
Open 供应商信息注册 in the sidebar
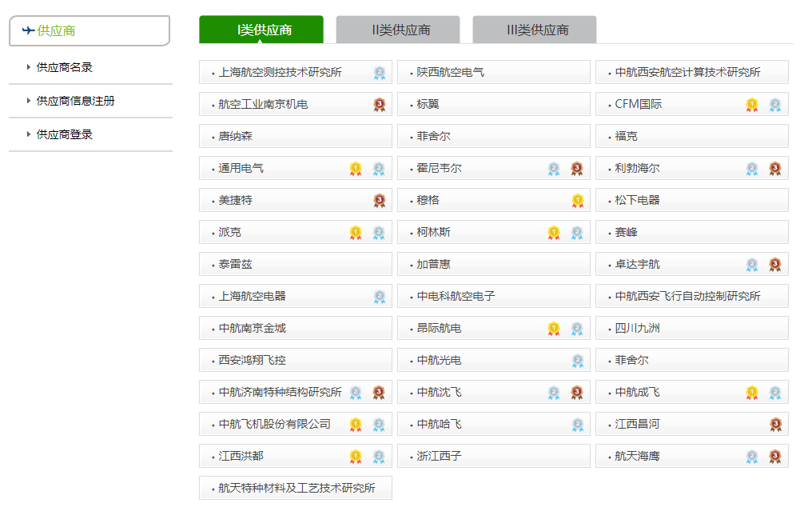(76, 101)
